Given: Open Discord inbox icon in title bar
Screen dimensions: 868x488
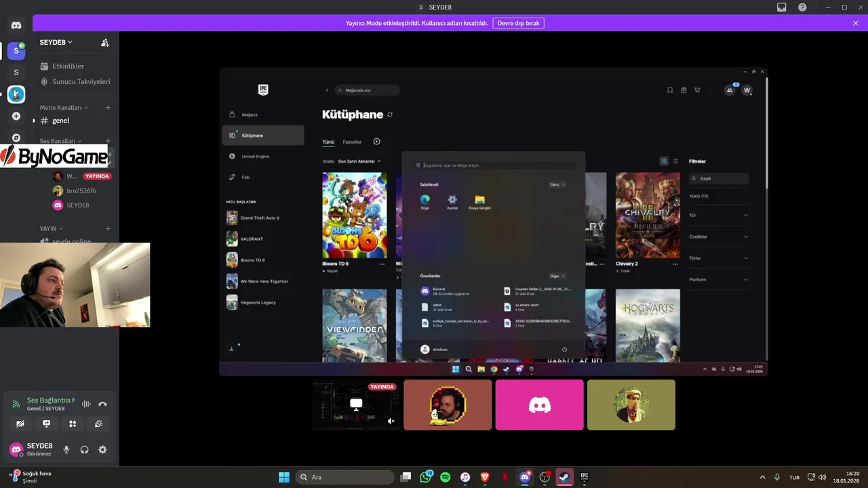Looking at the screenshot, I should [782, 7].
